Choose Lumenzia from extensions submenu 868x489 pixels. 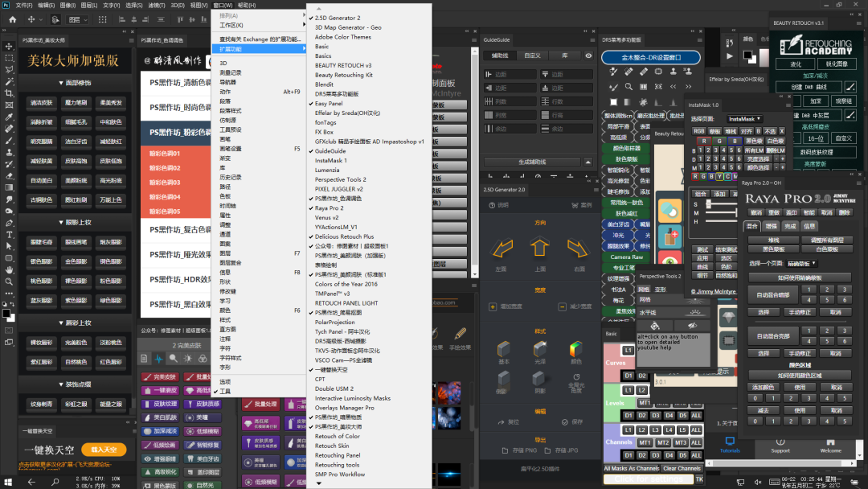pyautogui.click(x=369, y=170)
